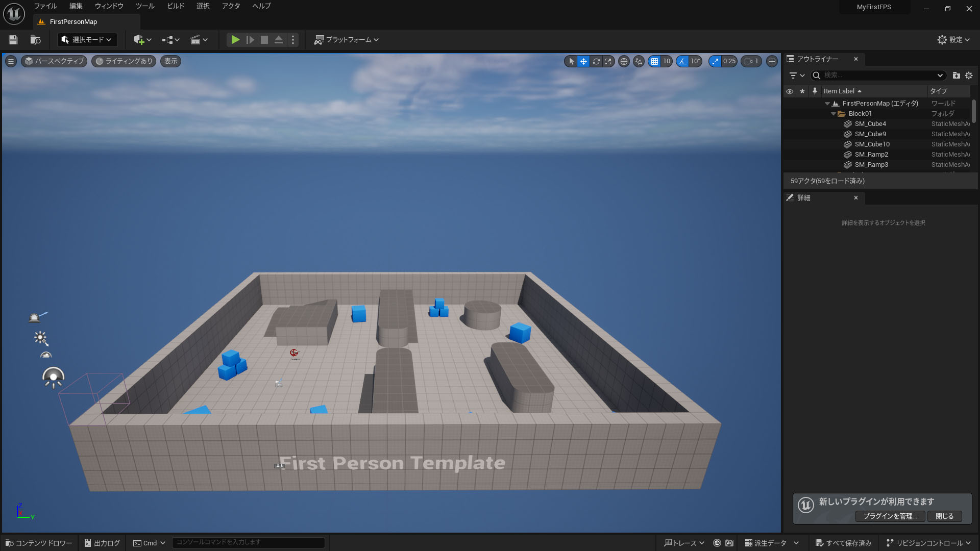The height and width of the screenshot is (551, 980).
Task: Open the ウィンドウ menu
Action: [x=109, y=6]
